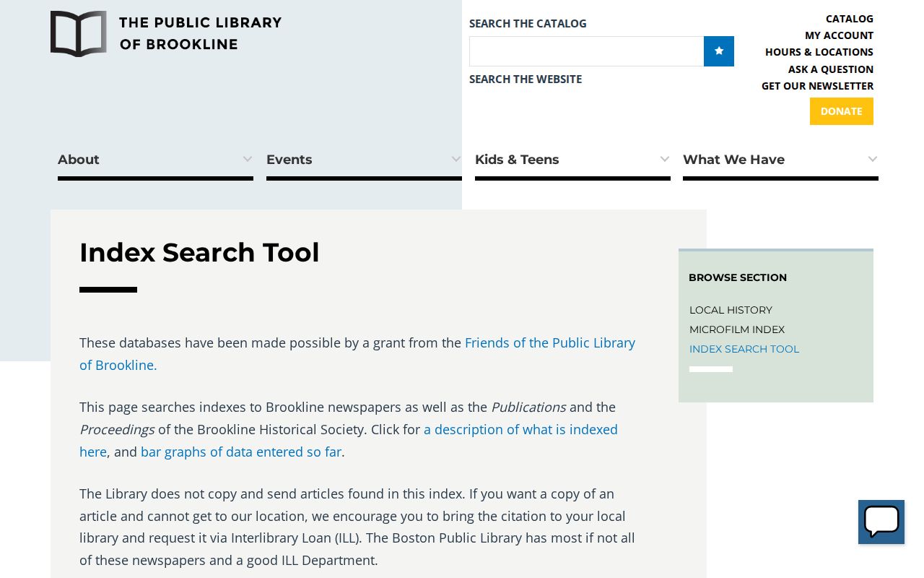Switch to Search the Website option
924x578 pixels.
526,79
